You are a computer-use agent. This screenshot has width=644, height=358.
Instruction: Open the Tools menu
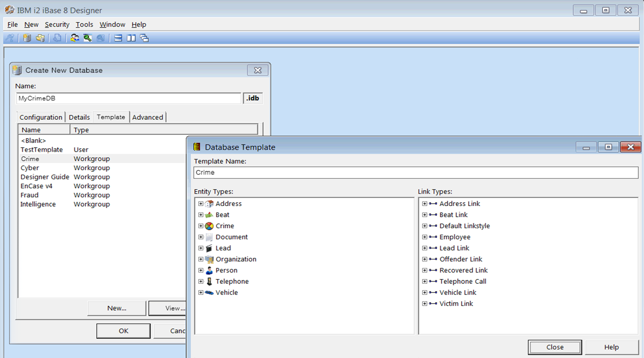84,24
